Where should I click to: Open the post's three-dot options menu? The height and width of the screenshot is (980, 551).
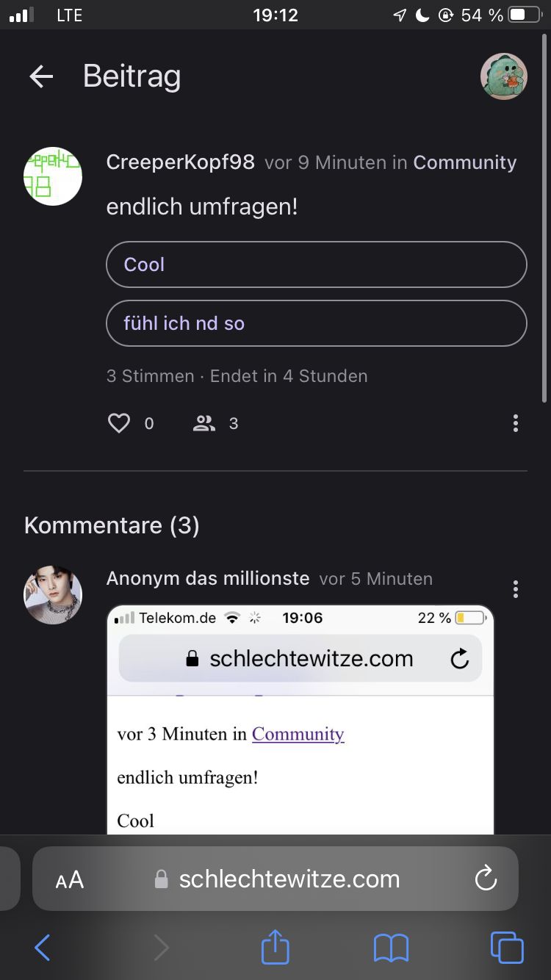[x=516, y=423]
